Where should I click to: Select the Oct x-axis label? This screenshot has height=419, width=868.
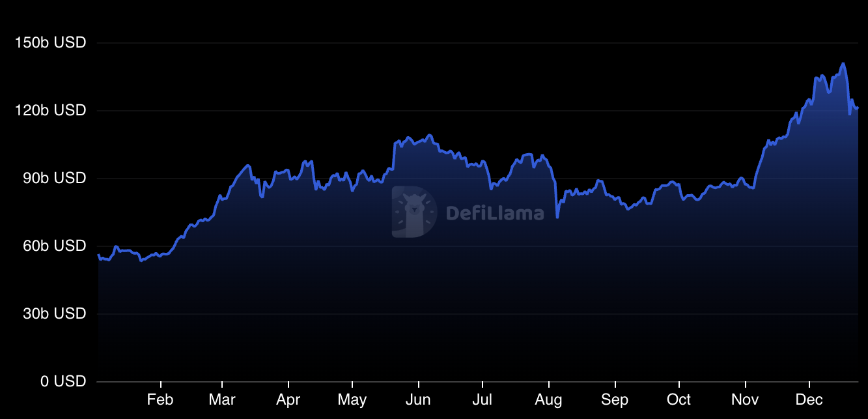point(679,400)
